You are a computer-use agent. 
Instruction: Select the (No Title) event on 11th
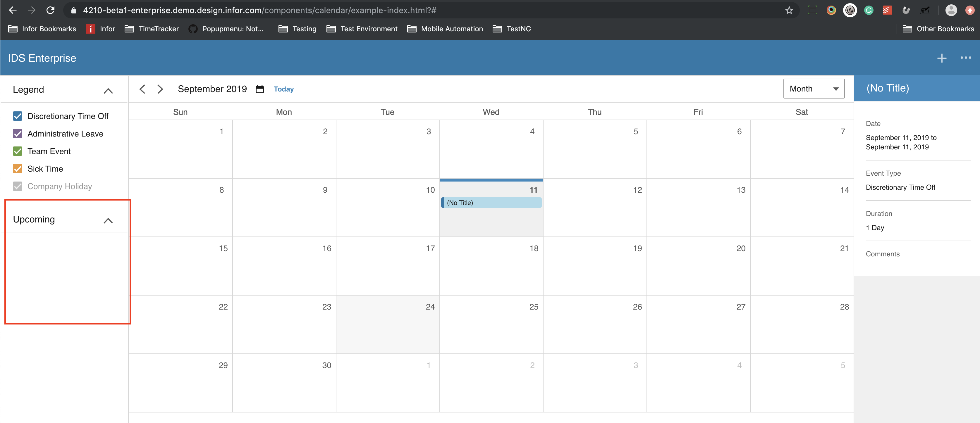point(491,203)
